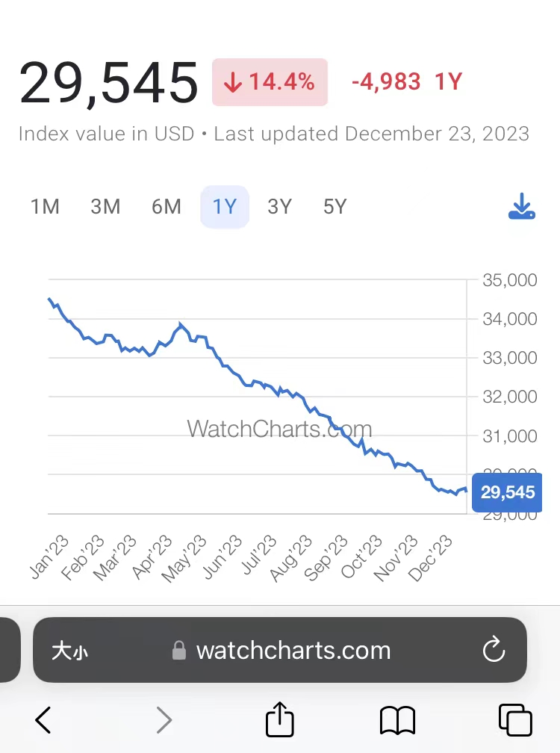Tap the lock icon in address bar
Viewport: 560px width, 753px height.
point(179,651)
